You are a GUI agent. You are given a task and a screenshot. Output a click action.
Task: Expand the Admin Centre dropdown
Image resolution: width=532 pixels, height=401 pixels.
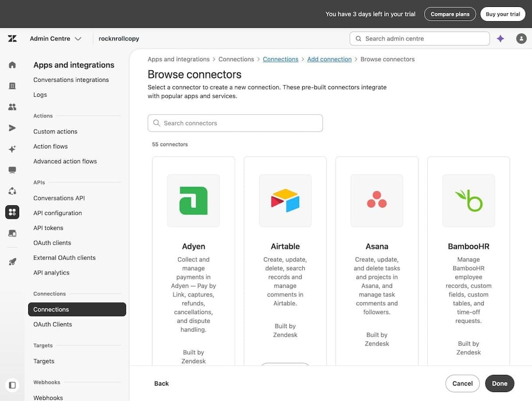coord(55,39)
